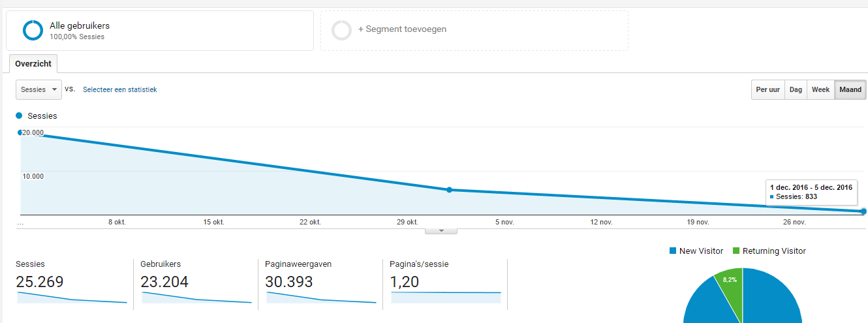Click the Gebruikers 23.204 metric value

coord(164,282)
